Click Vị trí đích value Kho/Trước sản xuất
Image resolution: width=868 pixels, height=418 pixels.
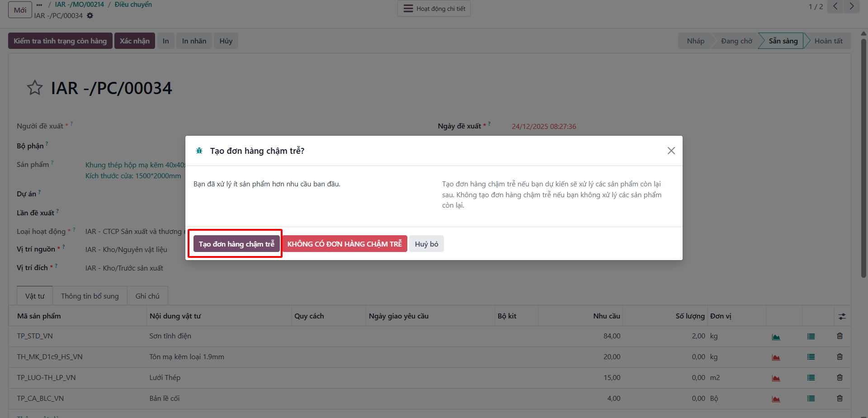pyautogui.click(x=124, y=268)
